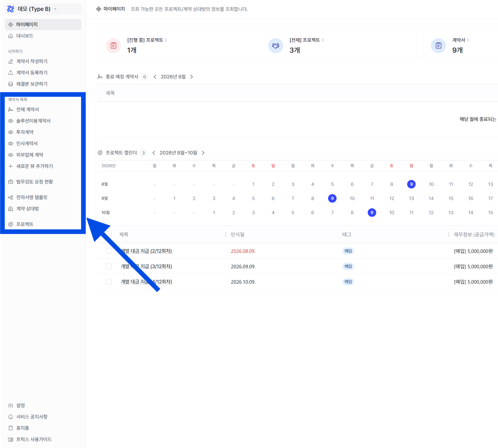The height and width of the screenshot is (448, 498).
Task: Select the highlighted 9 in the 10월 row
Action: 372,213
